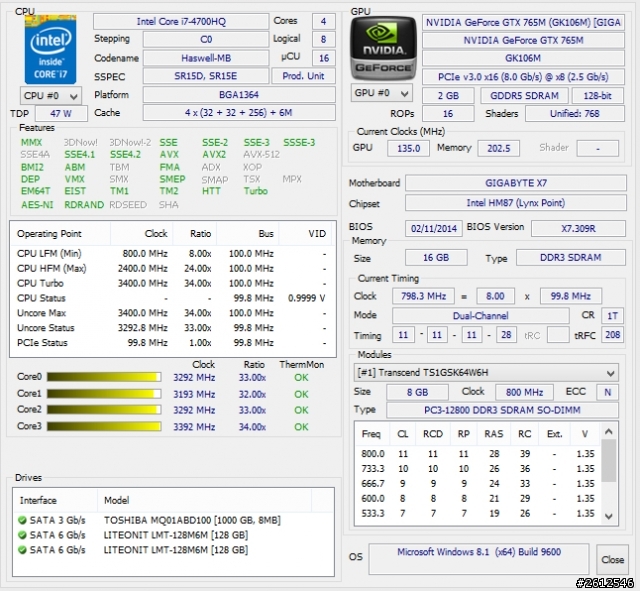This screenshot has height=591, width=640.
Task: Click the SR15D, SR15E SSPEC field
Action: click(x=206, y=76)
